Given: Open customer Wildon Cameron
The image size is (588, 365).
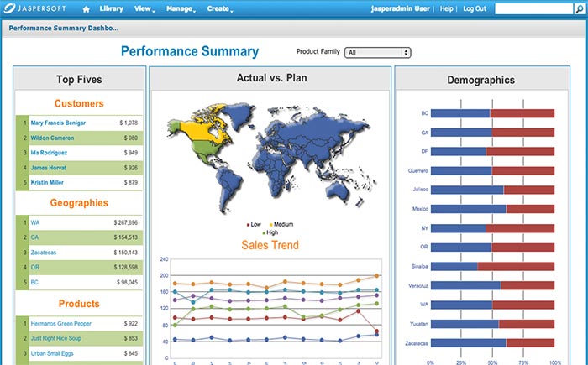Looking at the screenshot, I should tap(52, 138).
